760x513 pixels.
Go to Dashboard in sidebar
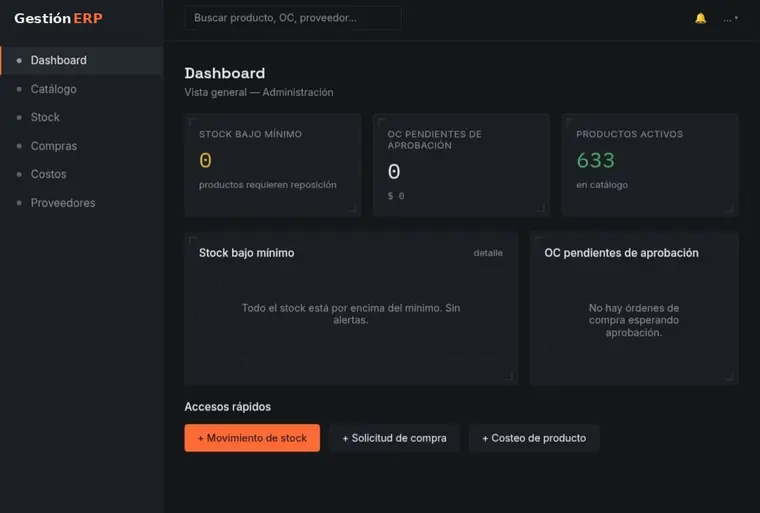tap(81, 61)
